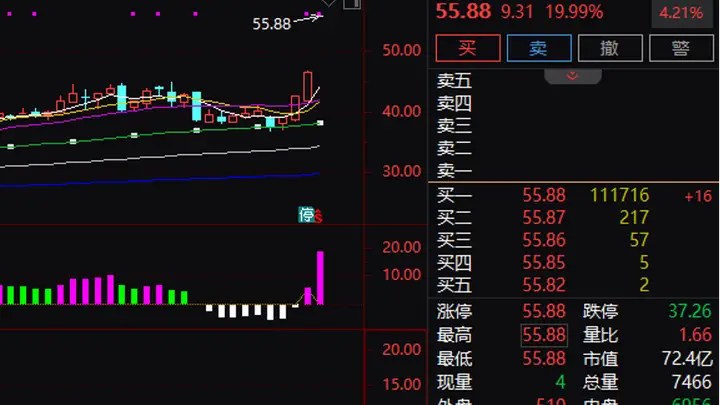This screenshot has height=405, width=720.
Task: Click the 撤 cancel order button
Action: tap(610, 48)
